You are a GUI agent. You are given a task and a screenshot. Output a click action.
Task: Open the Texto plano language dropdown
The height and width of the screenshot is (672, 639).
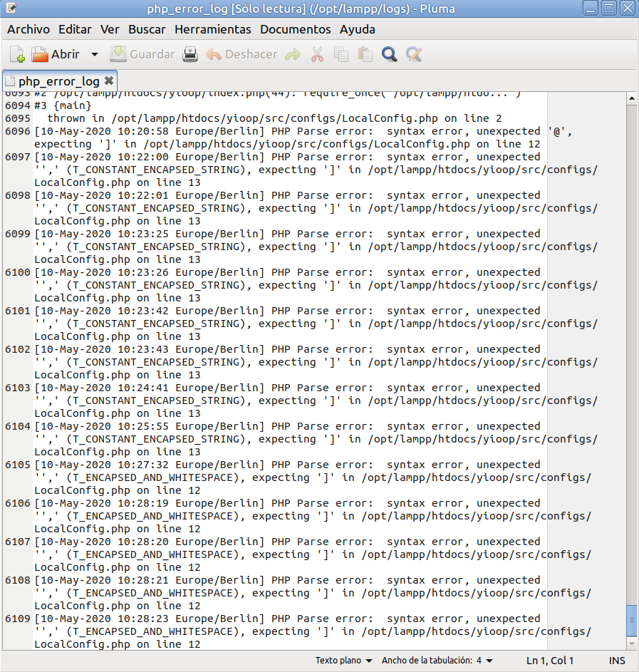(344, 661)
